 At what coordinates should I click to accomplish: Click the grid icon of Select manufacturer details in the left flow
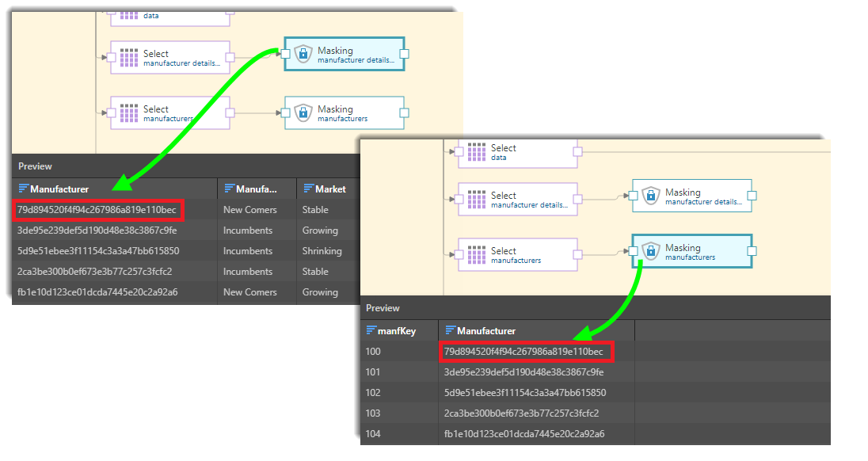[x=128, y=58]
